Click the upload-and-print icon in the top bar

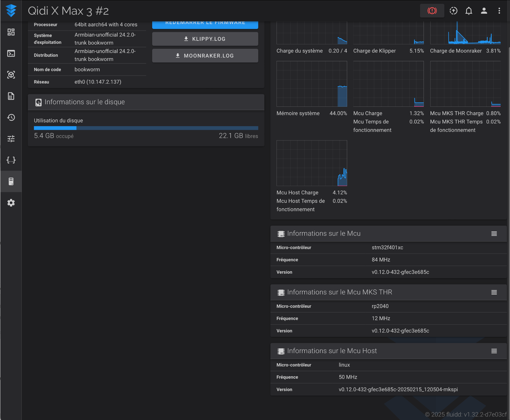click(x=453, y=11)
